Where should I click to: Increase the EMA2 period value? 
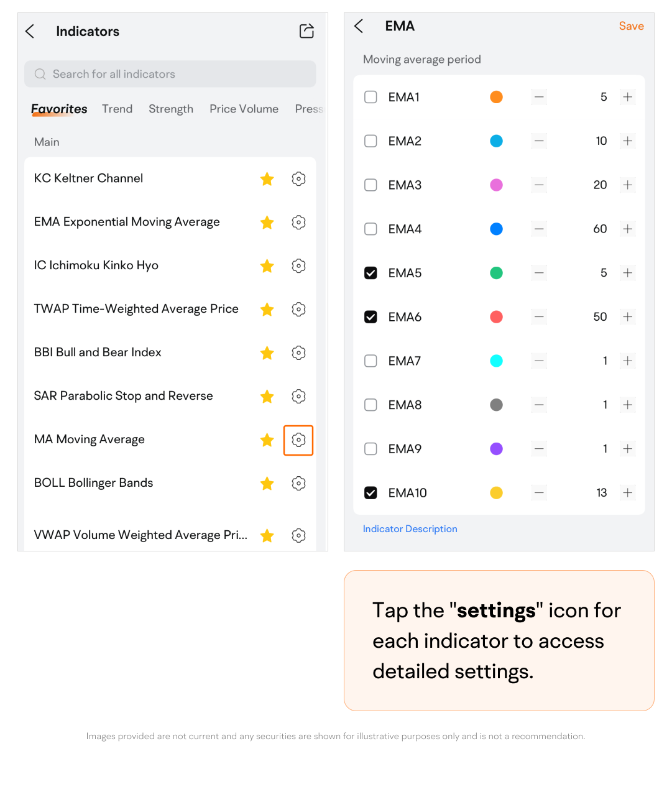click(x=628, y=141)
